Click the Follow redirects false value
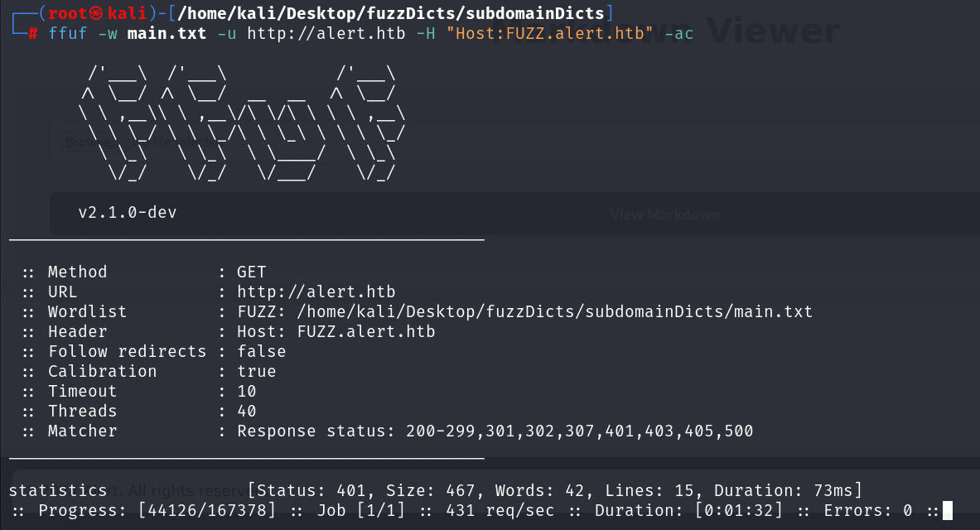 (261, 351)
